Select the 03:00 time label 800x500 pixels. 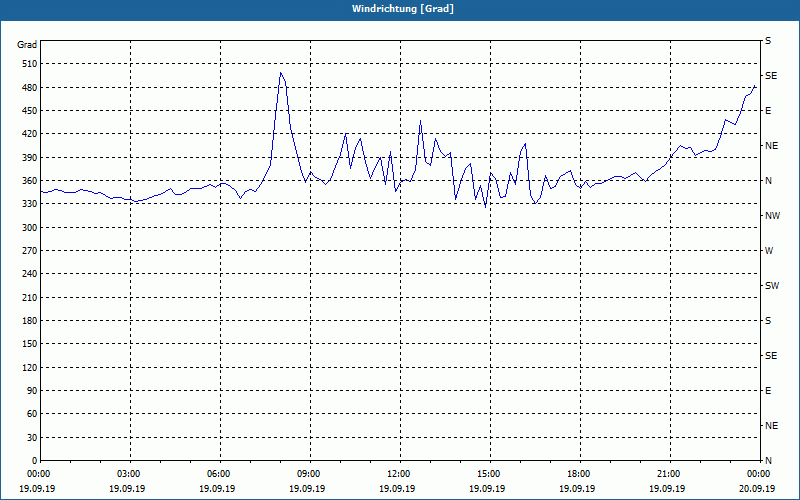[x=129, y=474]
